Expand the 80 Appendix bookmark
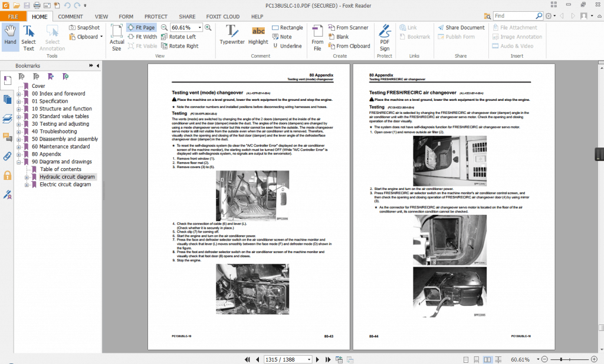The image size is (604, 364). (18, 154)
